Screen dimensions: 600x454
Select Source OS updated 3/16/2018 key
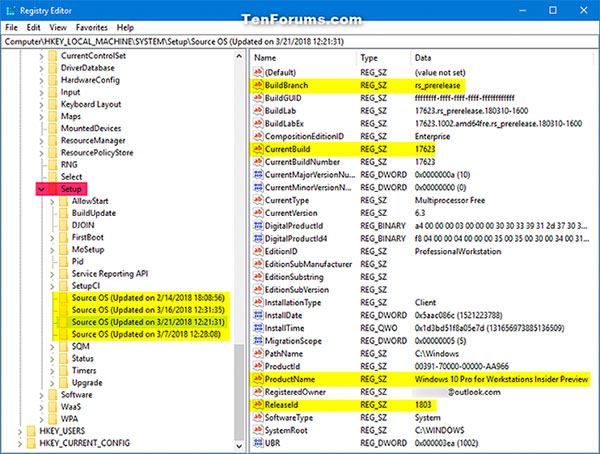pos(148,310)
